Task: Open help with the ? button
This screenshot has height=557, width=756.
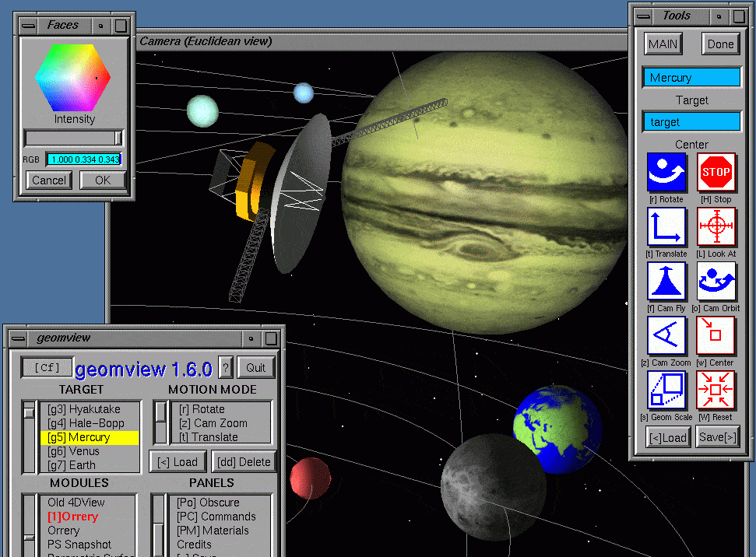Action: pyautogui.click(x=226, y=368)
